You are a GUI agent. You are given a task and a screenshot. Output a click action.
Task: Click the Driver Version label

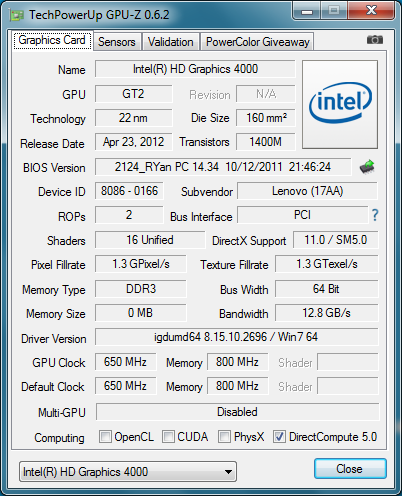coord(54,339)
